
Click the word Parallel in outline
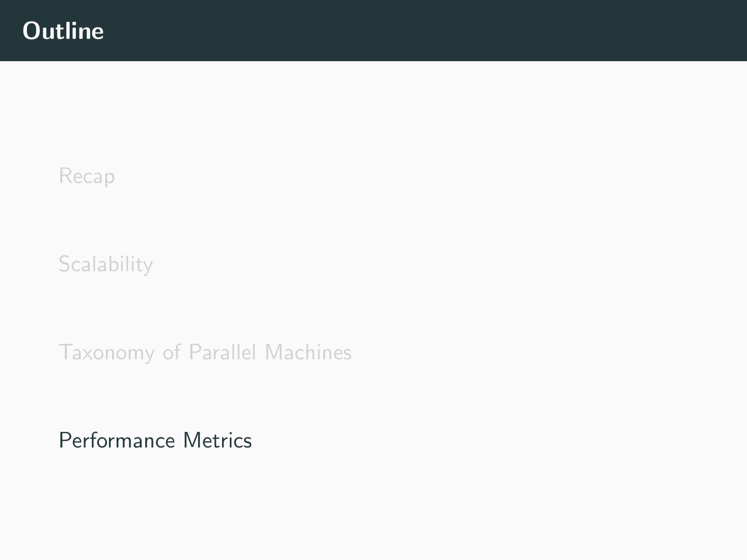point(222,353)
